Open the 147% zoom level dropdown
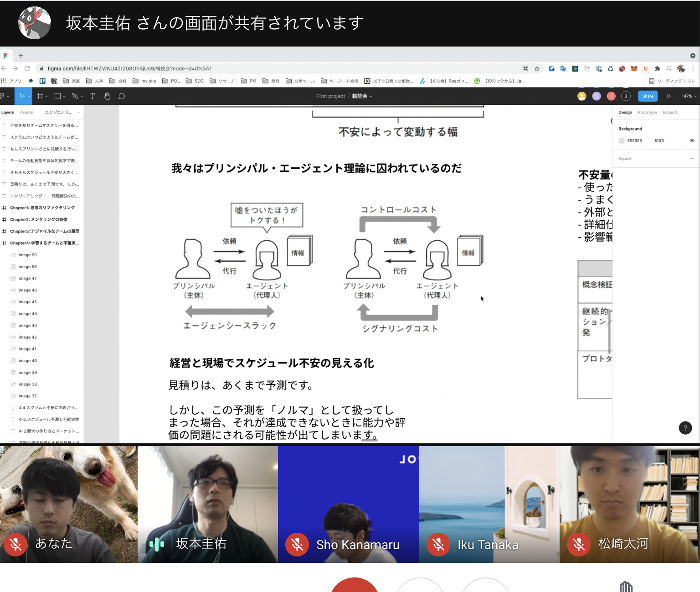 tap(689, 96)
